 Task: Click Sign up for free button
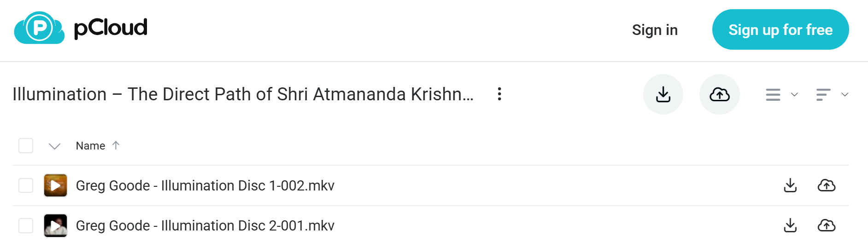click(780, 29)
